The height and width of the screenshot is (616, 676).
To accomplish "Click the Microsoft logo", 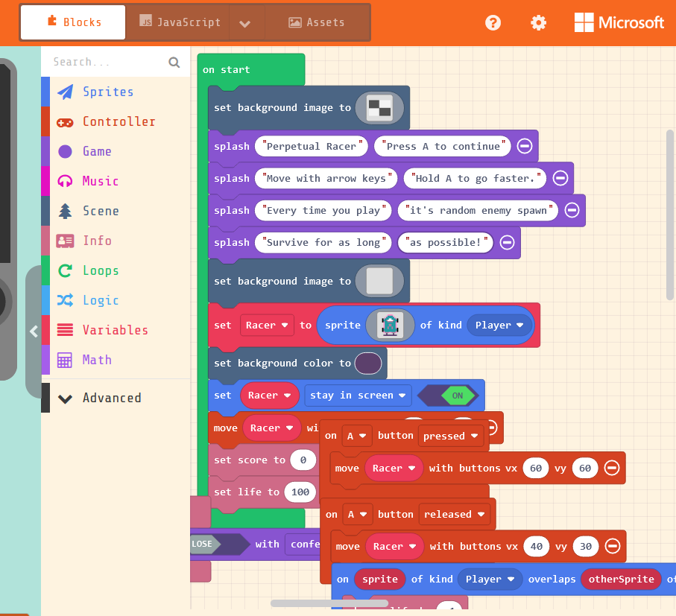I will pyautogui.click(x=619, y=22).
